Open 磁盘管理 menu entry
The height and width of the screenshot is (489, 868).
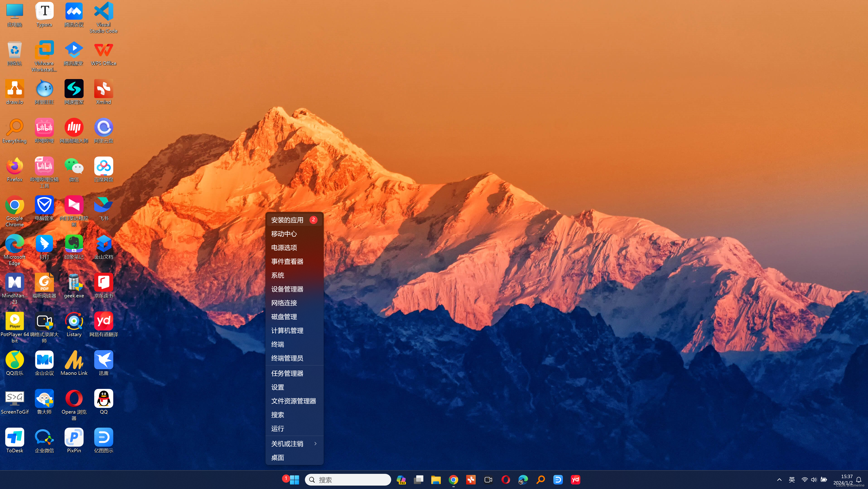tap(294, 317)
